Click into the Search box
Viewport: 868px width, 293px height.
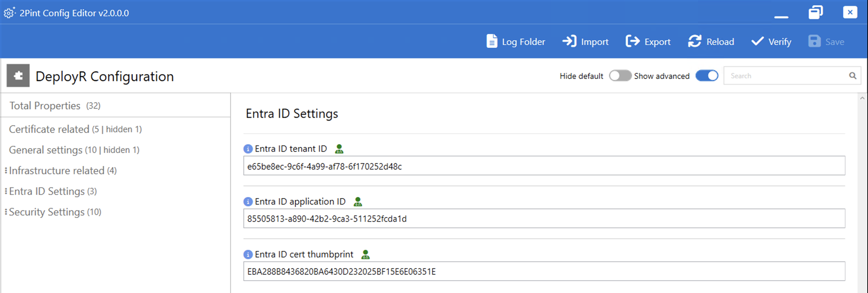(x=786, y=76)
